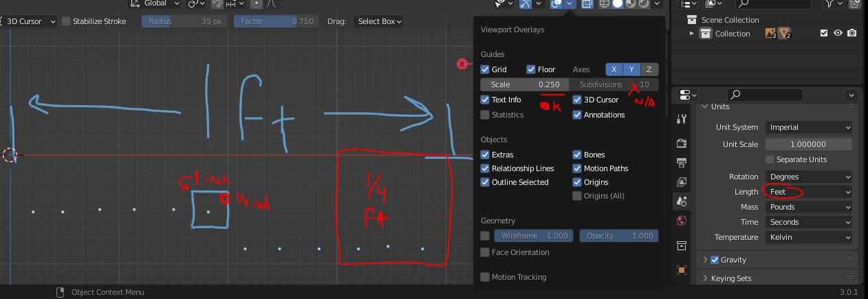Open the Output properties tab icon

[681, 163]
